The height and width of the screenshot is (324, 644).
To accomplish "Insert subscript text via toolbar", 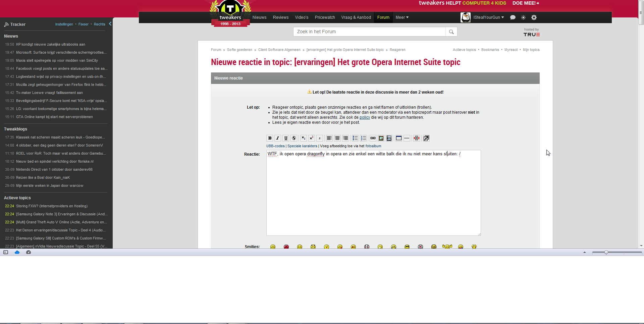I will pos(303,138).
